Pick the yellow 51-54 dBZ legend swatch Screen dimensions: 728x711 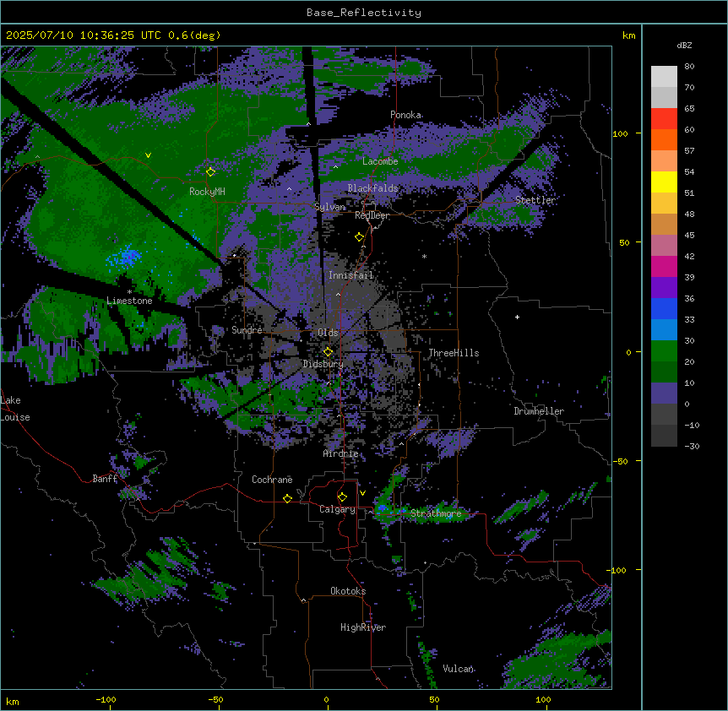pyautogui.click(x=664, y=182)
